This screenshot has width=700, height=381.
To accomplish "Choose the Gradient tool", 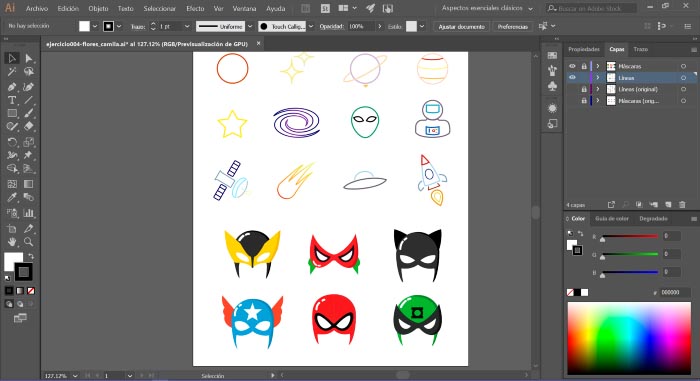I will (x=29, y=184).
